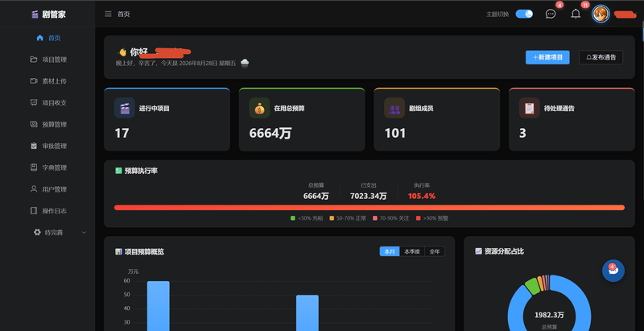The image size is (644, 331).
Task: Click the 17 value on 进行中项目 card
Action: (x=122, y=133)
